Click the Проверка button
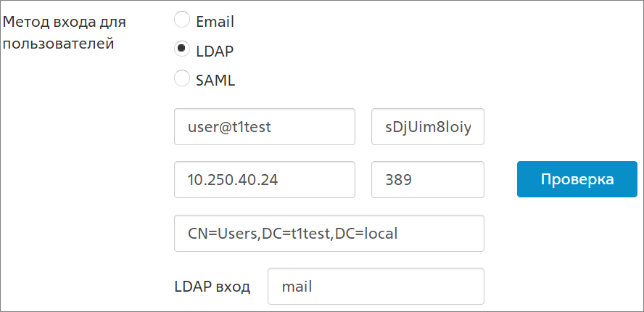644x312 pixels. 577,179
